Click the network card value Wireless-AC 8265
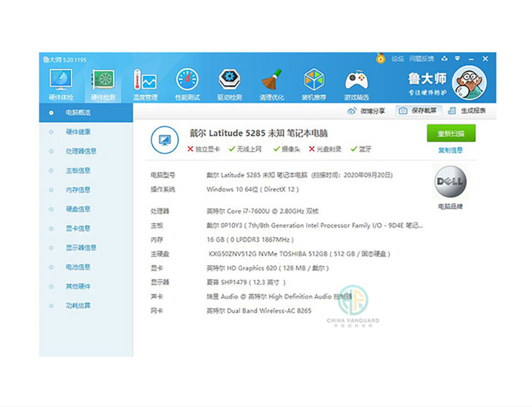This screenshot has height=407, width=532. [259, 311]
